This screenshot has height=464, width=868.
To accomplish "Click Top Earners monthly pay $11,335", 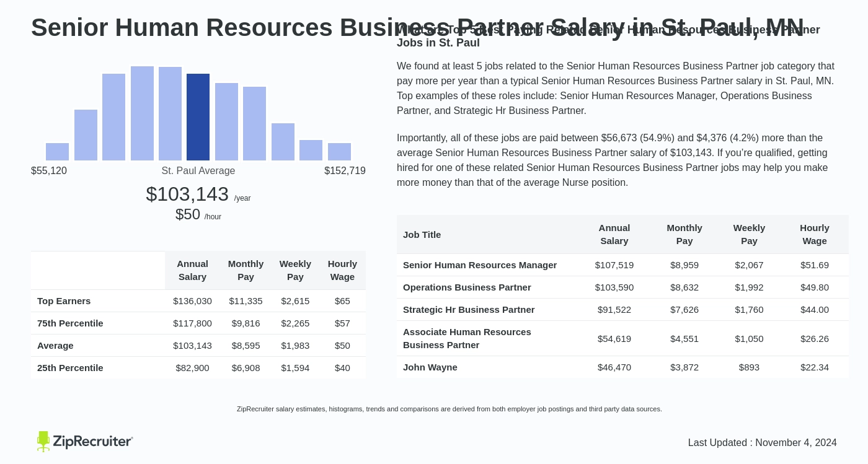I will coord(246,301).
